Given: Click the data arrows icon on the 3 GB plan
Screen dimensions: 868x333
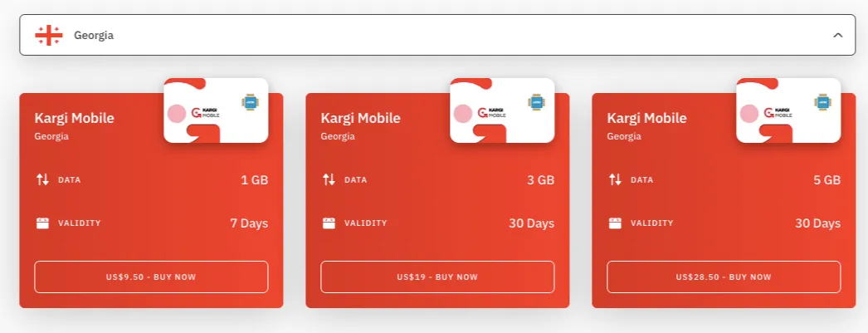Looking at the screenshot, I should click(329, 179).
